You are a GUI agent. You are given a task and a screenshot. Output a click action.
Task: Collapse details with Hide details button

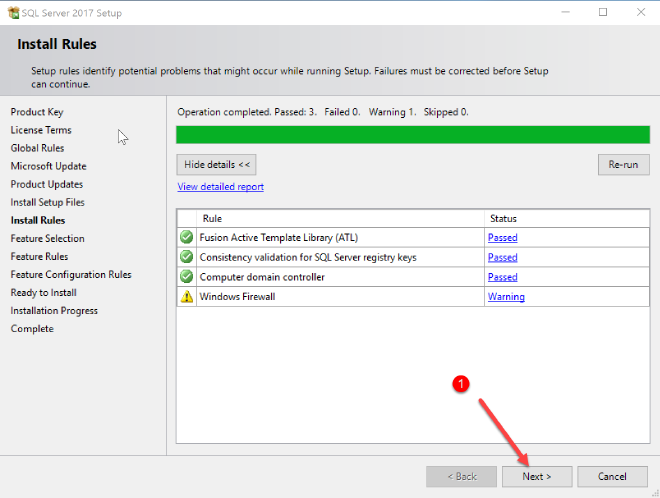click(216, 164)
